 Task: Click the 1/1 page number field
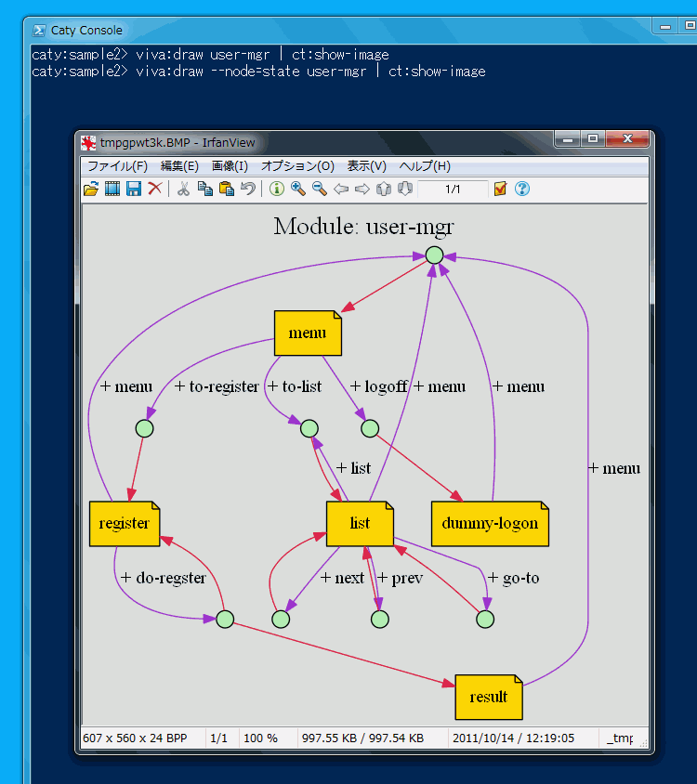pyautogui.click(x=453, y=189)
